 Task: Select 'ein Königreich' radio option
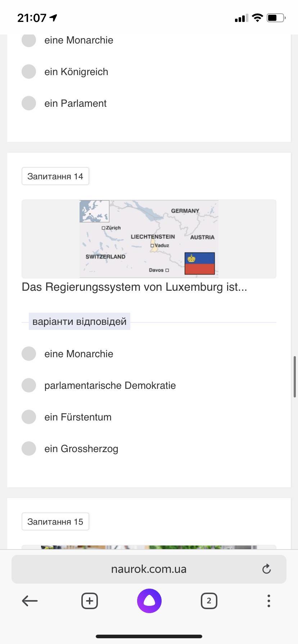tap(29, 72)
